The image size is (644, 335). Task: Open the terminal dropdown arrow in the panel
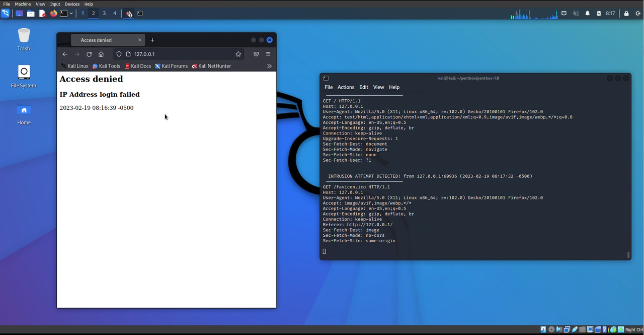click(x=71, y=14)
